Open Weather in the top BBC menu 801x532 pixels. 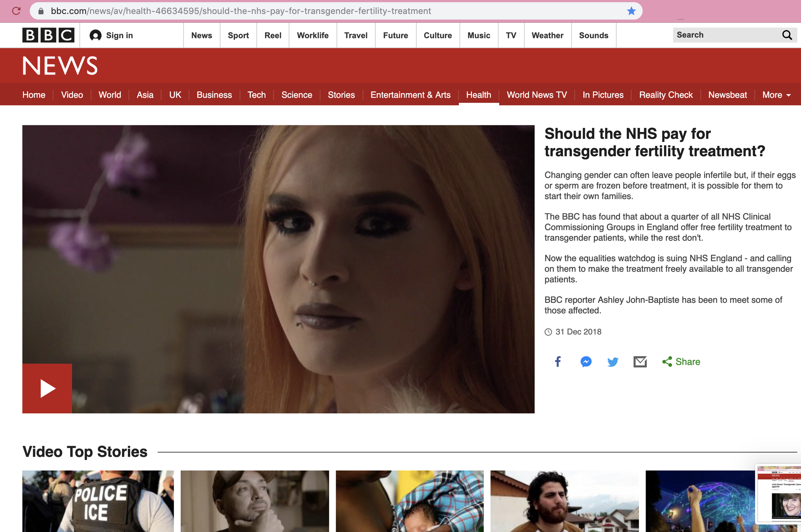pos(547,35)
